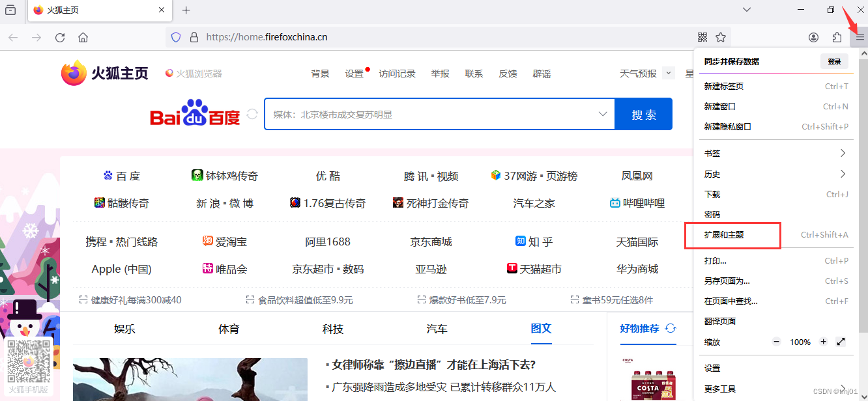The width and height of the screenshot is (868, 401).
Task: Select 新建隐私窗口 menu item
Action: [x=775, y=126]
